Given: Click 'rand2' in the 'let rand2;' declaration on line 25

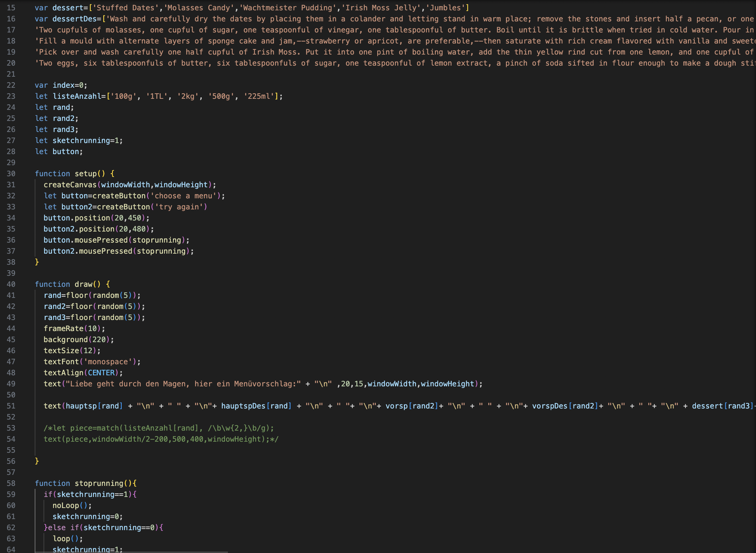Looking at the screenshot, I should coord(63,118).
